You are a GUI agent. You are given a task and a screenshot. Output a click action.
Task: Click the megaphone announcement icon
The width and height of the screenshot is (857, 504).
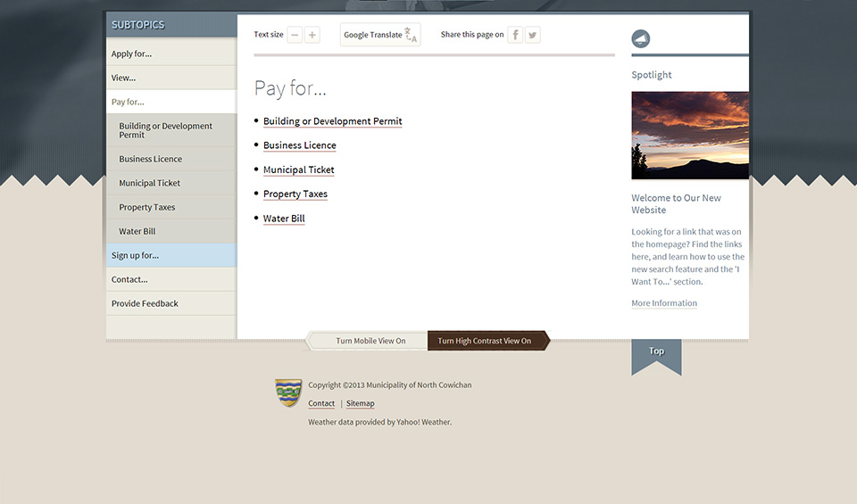640,39
